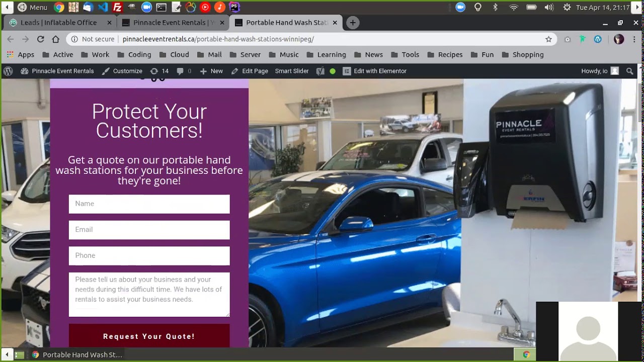
Task: Open the Coding bookmarks folder
Action: 134,54
